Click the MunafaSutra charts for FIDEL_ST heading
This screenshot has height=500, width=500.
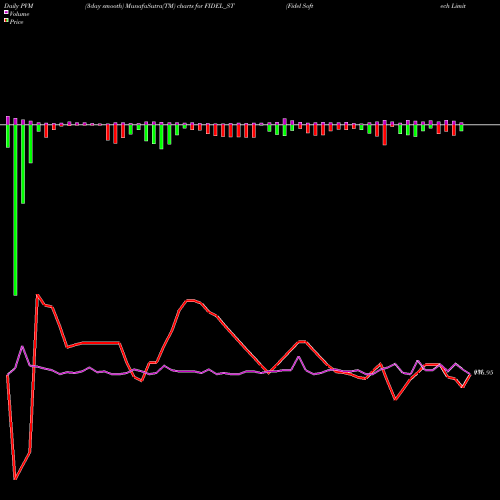pyautogui.click(x=160, y=6)
